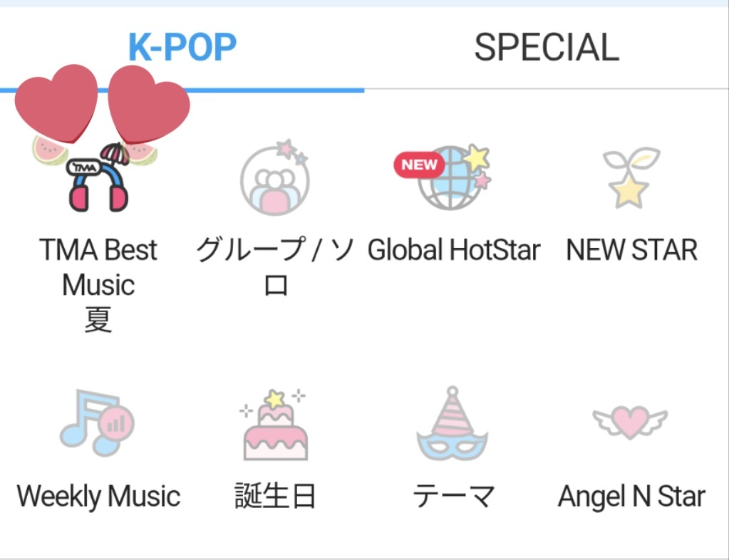Tap the red NEW badge

pyautogui.click(x=419, y=165)
